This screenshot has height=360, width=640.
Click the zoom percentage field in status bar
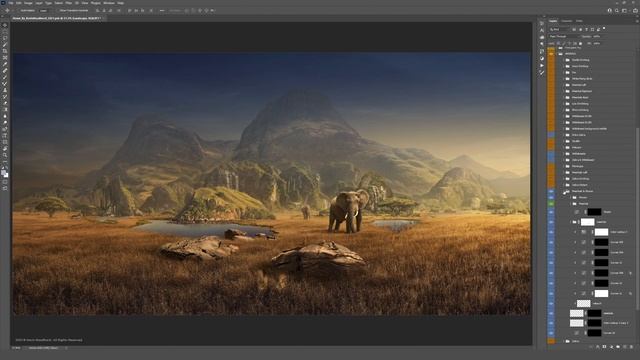tap(16, 348)
